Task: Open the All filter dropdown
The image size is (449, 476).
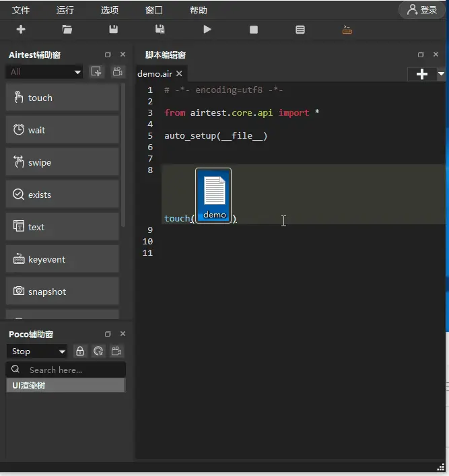Action: tap(44, 72)
